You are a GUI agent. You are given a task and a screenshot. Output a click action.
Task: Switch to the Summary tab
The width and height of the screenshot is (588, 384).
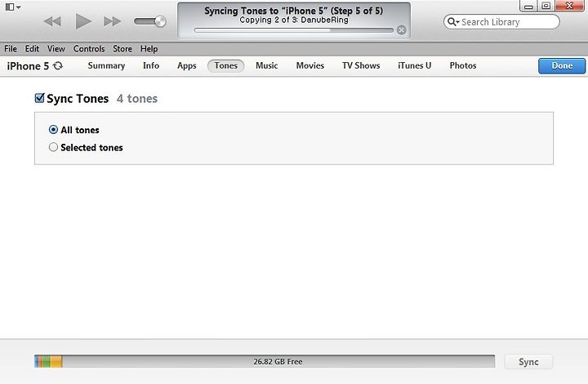tap(106, 65)
